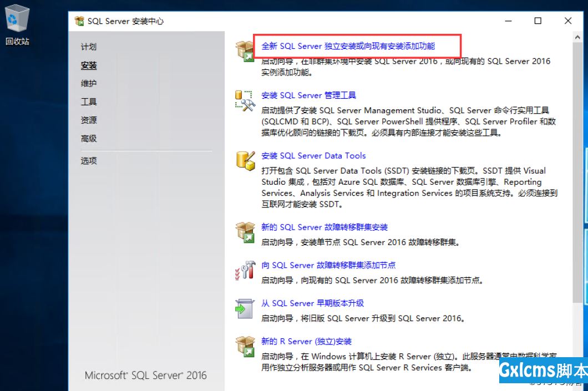
Task: Open 安装 SQL Server 管理工具 link
Action: (x=308, y=95)
